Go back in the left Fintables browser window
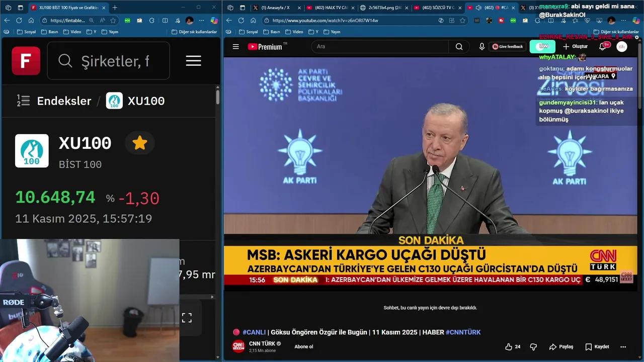This screenshot has height=362, width=644. coord(7,21)
